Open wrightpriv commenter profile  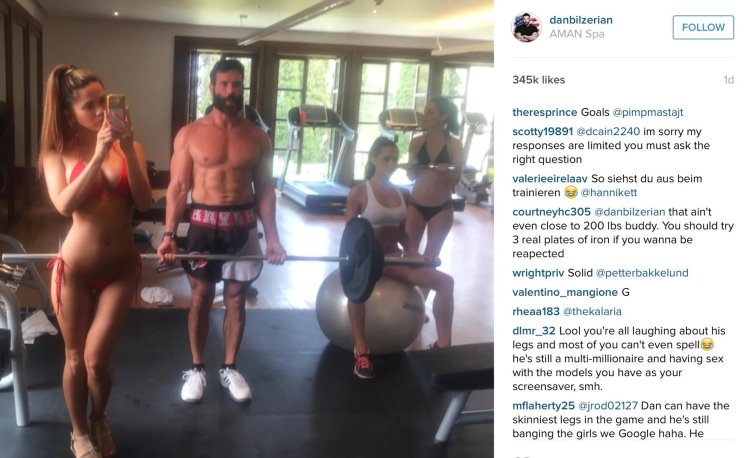point(538,273)
